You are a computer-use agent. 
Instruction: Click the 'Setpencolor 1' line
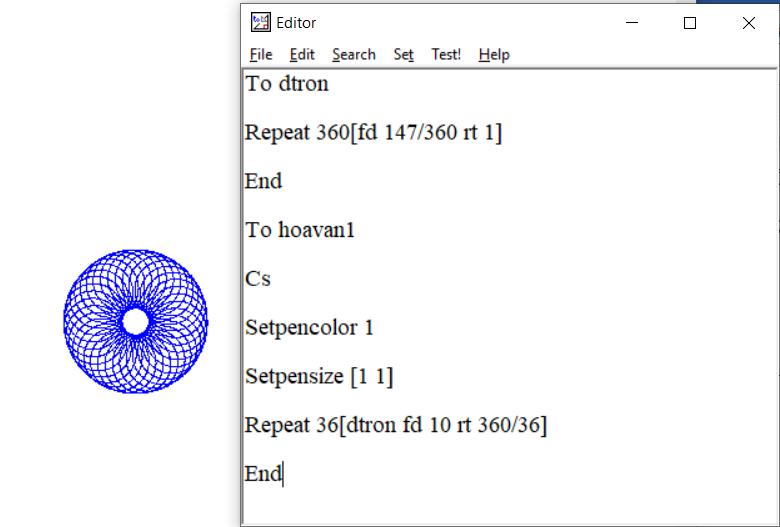click(309, 327)
